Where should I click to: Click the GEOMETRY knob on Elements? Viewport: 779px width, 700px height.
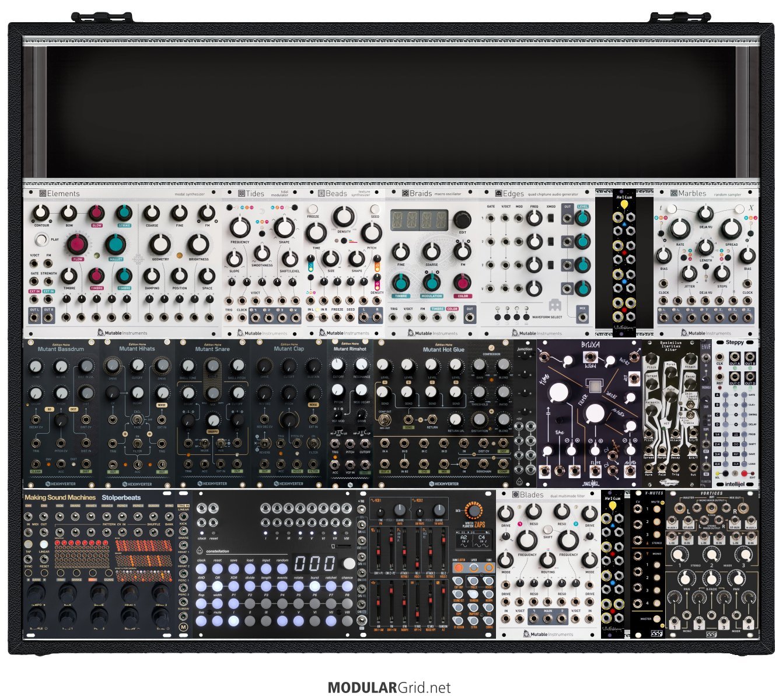[x=160, y=244]
